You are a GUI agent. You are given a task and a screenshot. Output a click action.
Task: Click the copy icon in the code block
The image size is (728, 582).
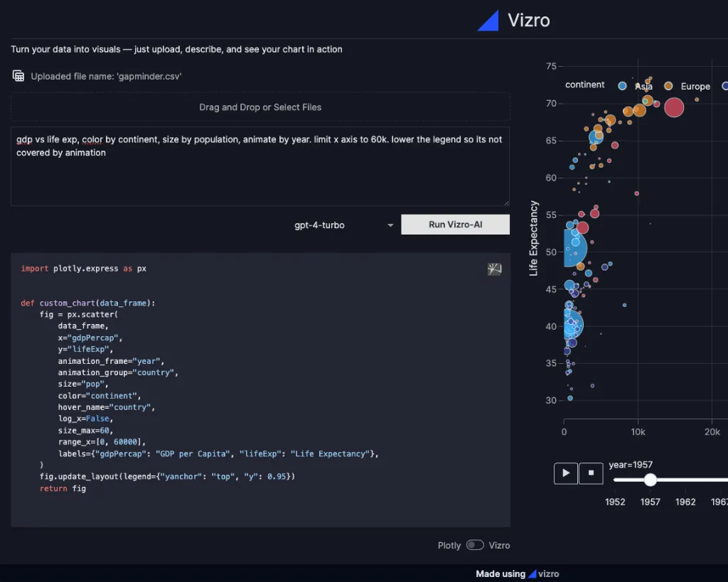(494, 269)
